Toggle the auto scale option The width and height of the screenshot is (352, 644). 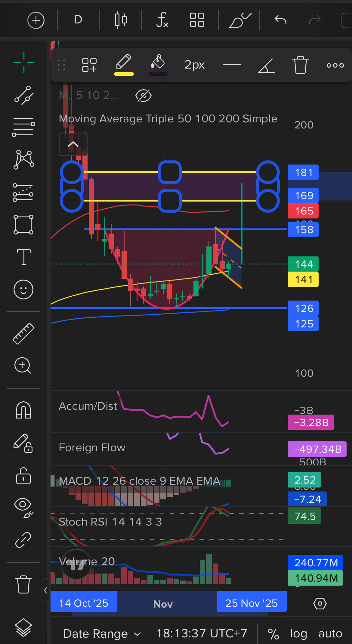click(x=330, y=633)
